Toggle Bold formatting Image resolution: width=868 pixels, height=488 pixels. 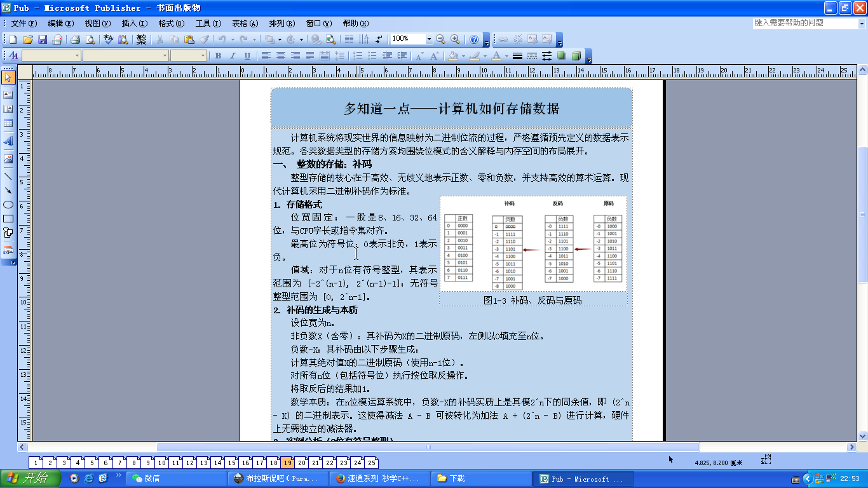pos(218,56)
